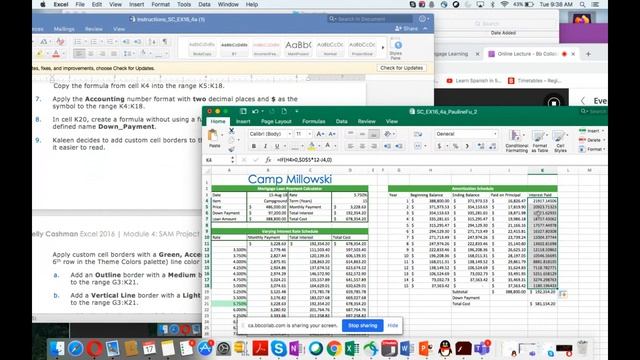Switch to Word Mailings tab
Image resolution: width=640 pixels, height=360 pixels.
point(64,29)
